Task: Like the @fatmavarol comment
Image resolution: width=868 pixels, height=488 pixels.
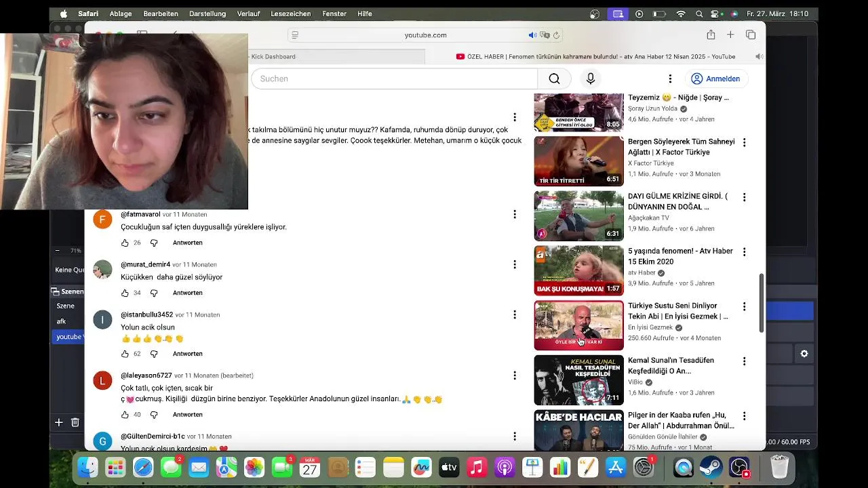Action: (125, 243)
